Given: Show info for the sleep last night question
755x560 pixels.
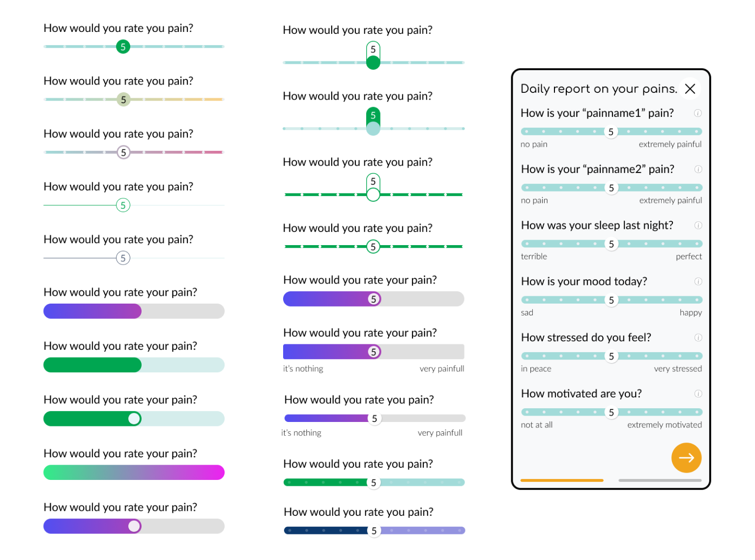Looking at the screenshot, I should pyautogui.click(x=698, y=225).
